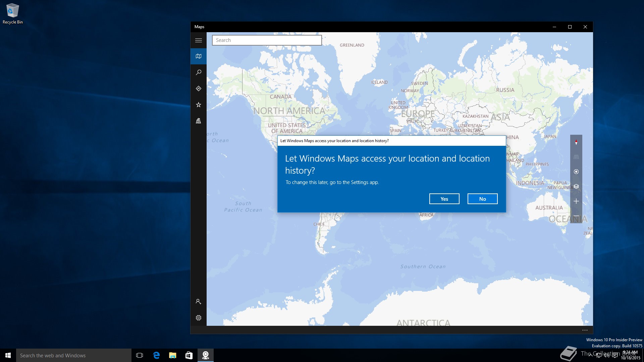This screenshot has height=362, width=644.
Task: Click the GREENLAND label on the map
Action: [x=352, y=45]
